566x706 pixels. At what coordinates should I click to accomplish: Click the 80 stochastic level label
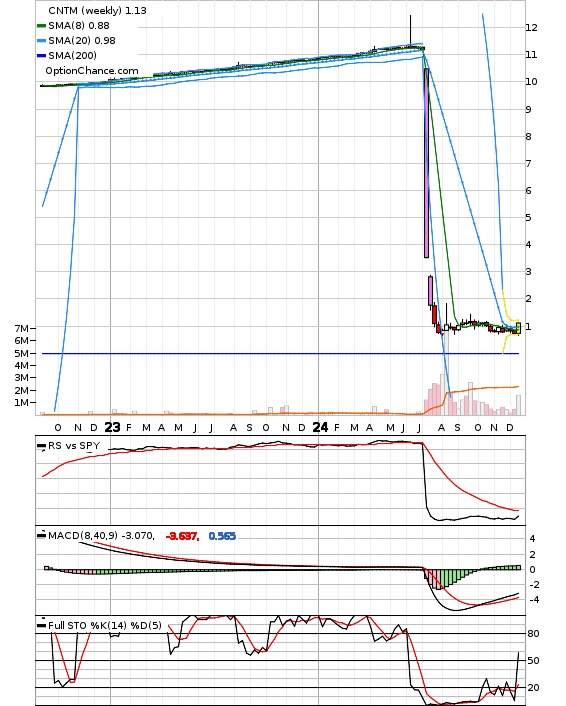(533, 634)
